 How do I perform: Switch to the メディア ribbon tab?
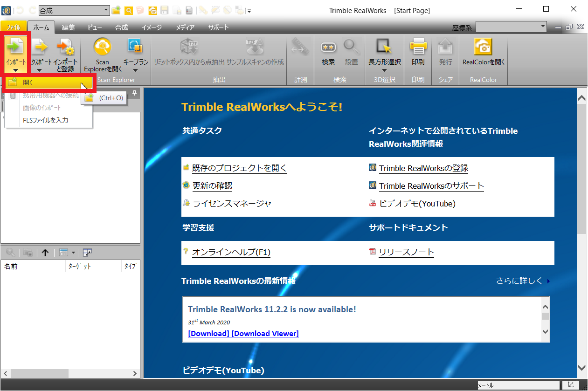185,27
